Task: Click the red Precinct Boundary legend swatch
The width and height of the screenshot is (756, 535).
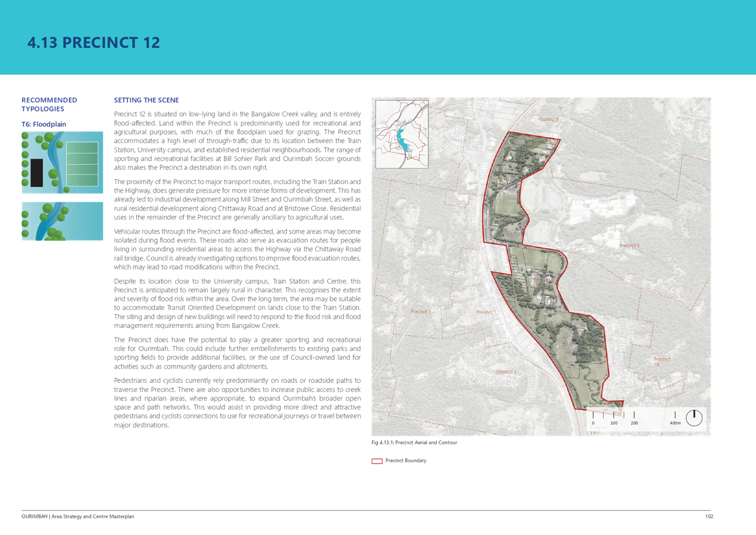Action: point(377,461)
